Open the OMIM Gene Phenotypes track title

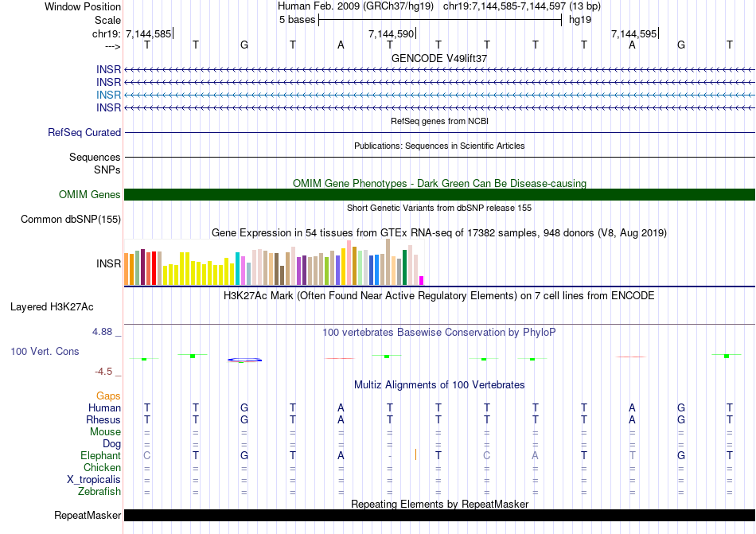439,183
